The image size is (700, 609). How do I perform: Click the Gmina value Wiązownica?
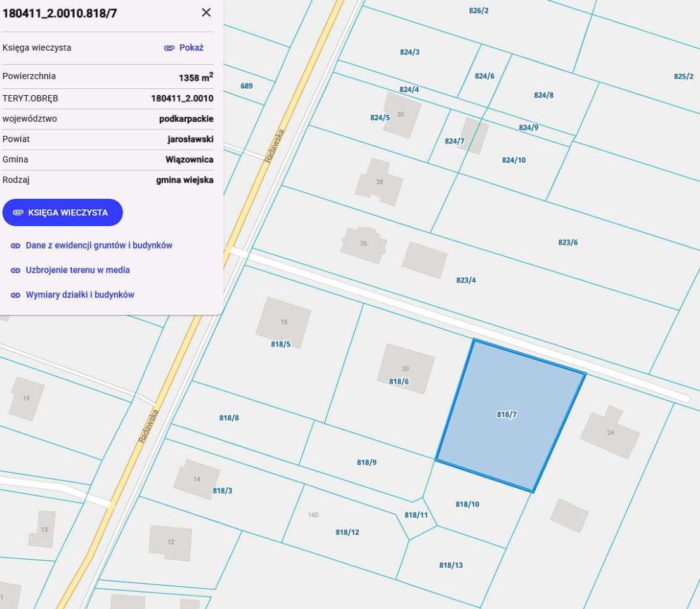[190, 159]
